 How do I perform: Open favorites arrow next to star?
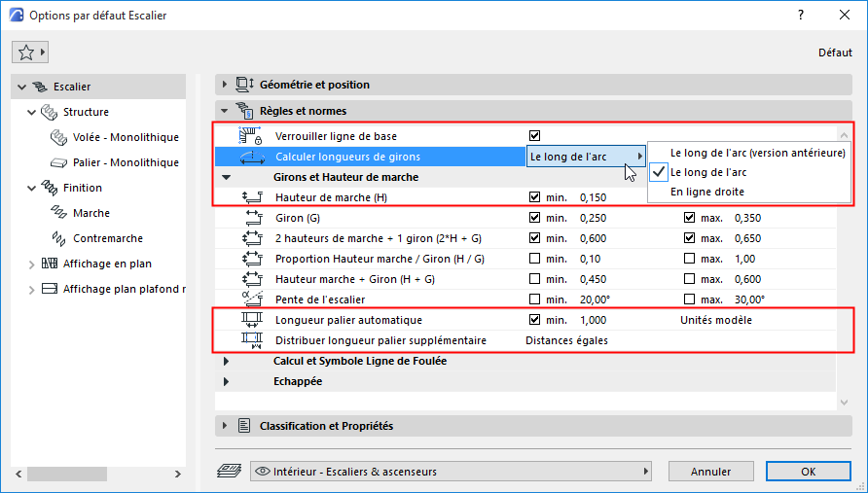coord(43,53)
